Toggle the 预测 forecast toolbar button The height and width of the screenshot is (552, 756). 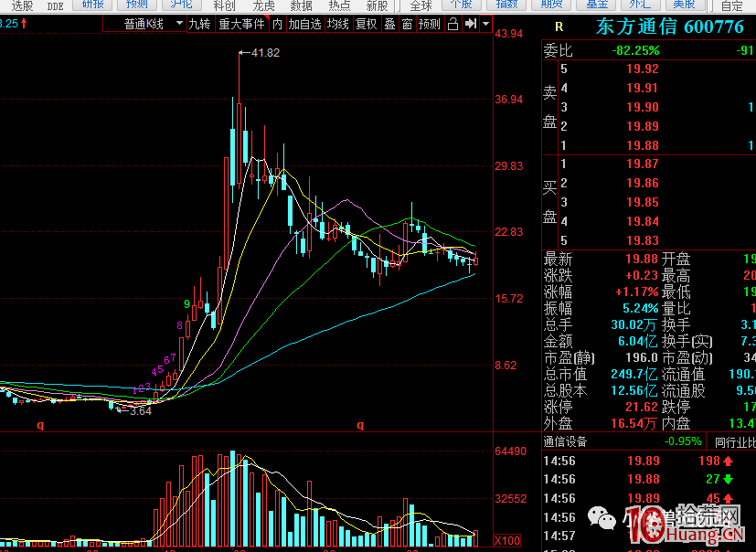429,24
